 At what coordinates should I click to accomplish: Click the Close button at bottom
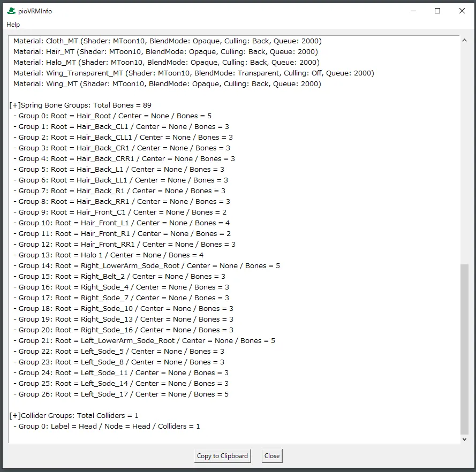272,455
